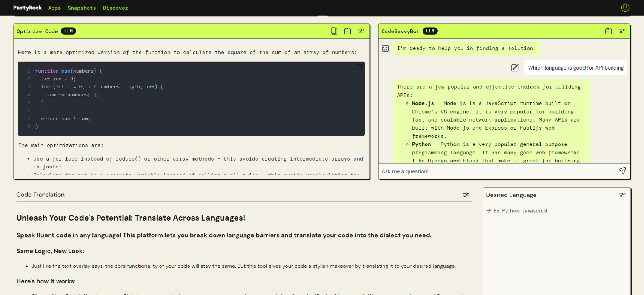The height and width of the screenshot is (295, 644).
Task: Click the 'for (let i = 0' loop line
Action: coord(102,87)
